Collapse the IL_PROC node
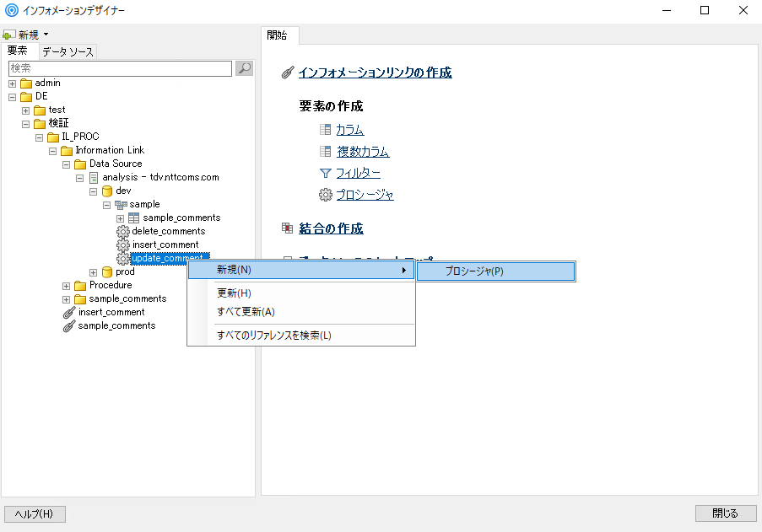 (x=40, y=138)
